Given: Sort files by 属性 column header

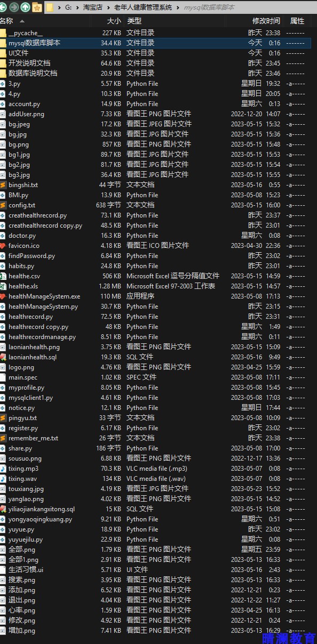Looking at the screenshot, I should (x=297, y=21).
